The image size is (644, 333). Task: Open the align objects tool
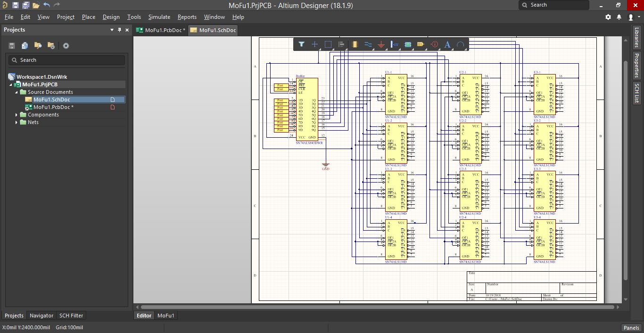pos(341,44)
